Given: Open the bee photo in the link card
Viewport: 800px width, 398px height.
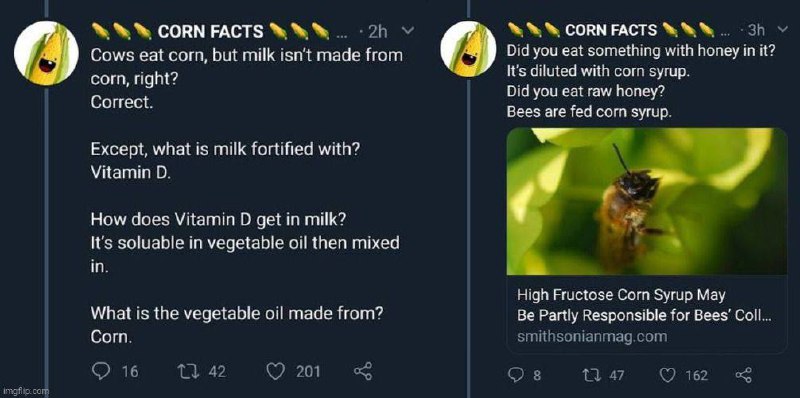Looking at the screenshot, I should point(647,202).
